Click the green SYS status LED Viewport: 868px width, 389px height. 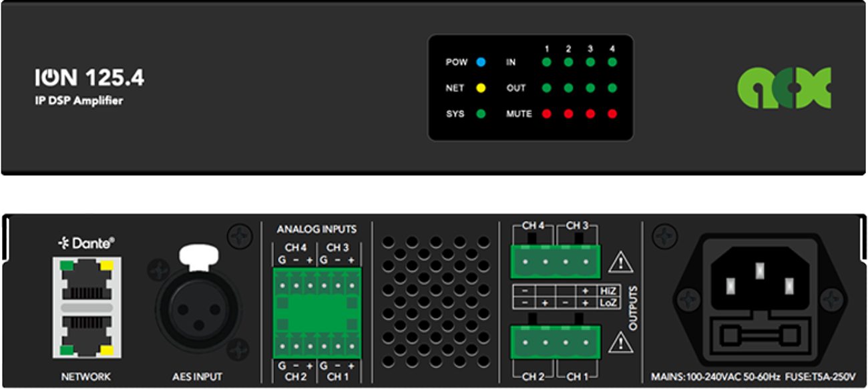[x=481, y=114]
